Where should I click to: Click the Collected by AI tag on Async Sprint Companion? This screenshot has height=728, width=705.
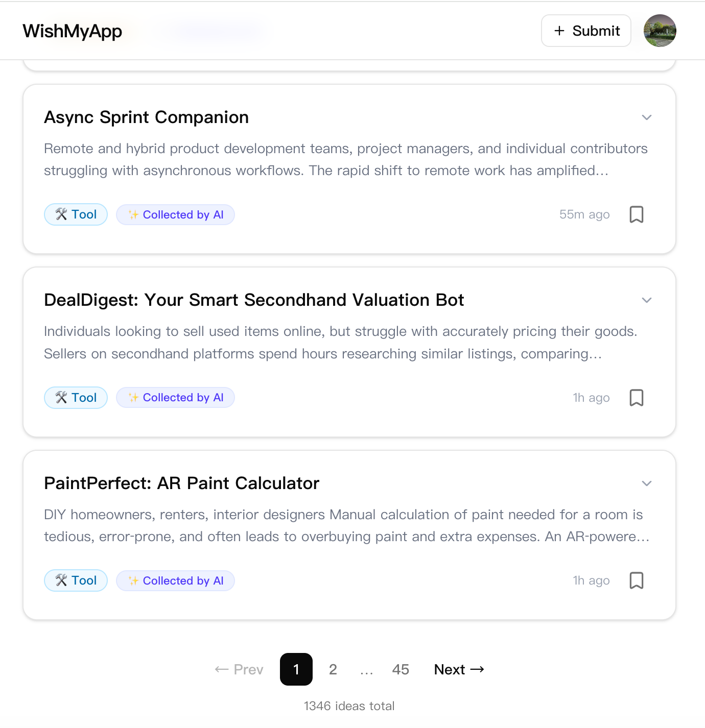[x=175, y=214]
